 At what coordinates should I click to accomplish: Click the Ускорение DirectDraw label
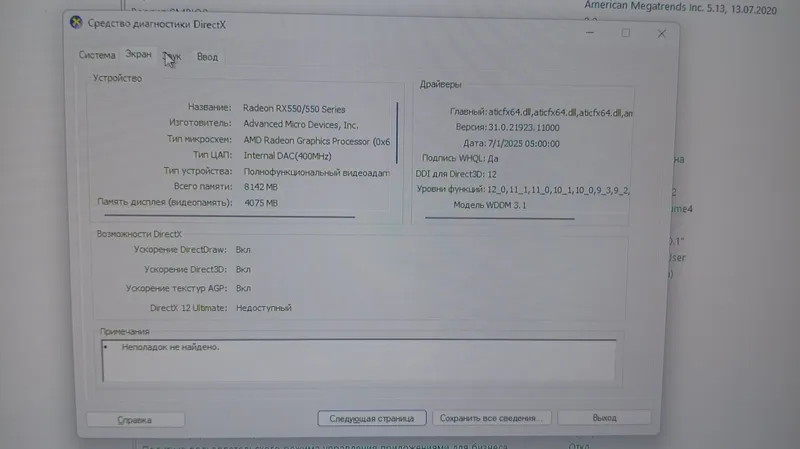(x=180, y=250)
